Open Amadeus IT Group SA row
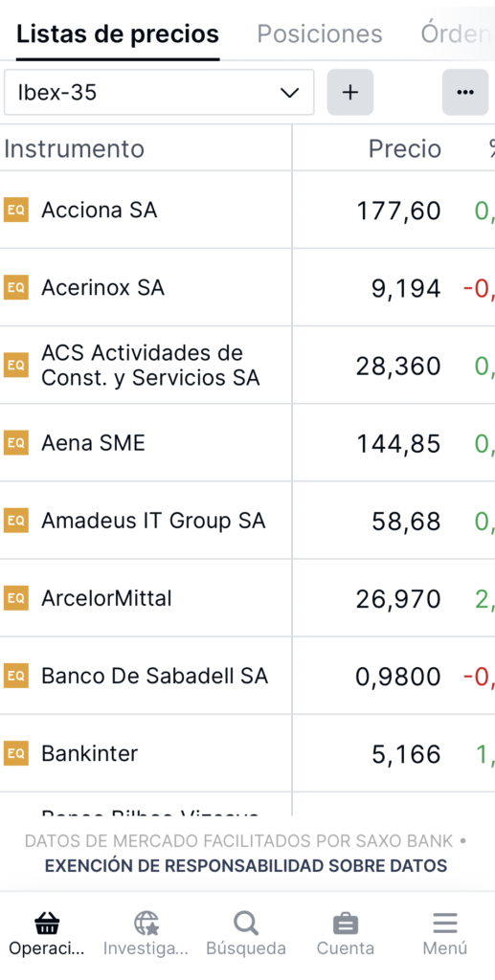Viewport: 495px width, 980px height. click(x=247, y=522)
